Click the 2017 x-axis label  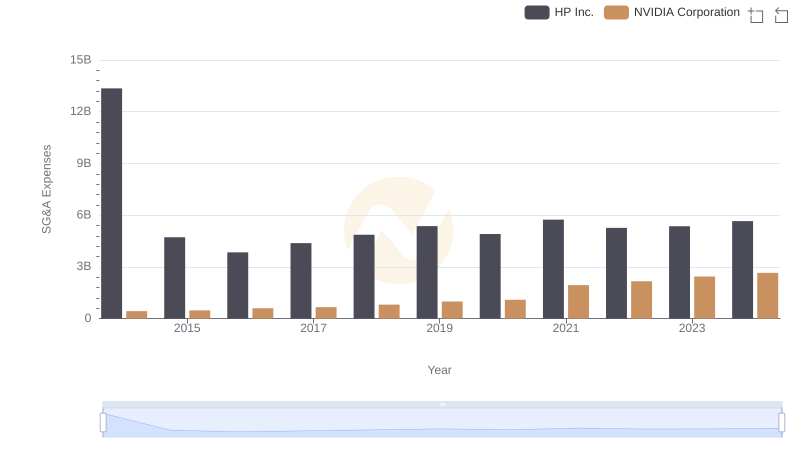click(x=313, y=328)
